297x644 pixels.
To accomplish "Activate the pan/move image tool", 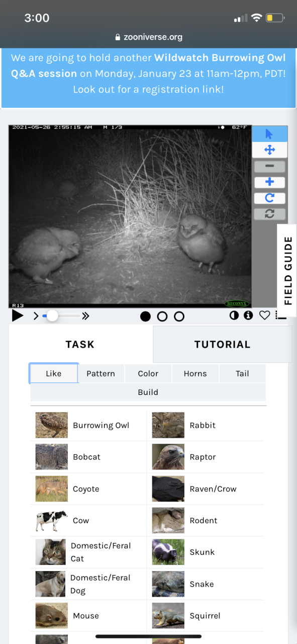I will tap(269, 149).
